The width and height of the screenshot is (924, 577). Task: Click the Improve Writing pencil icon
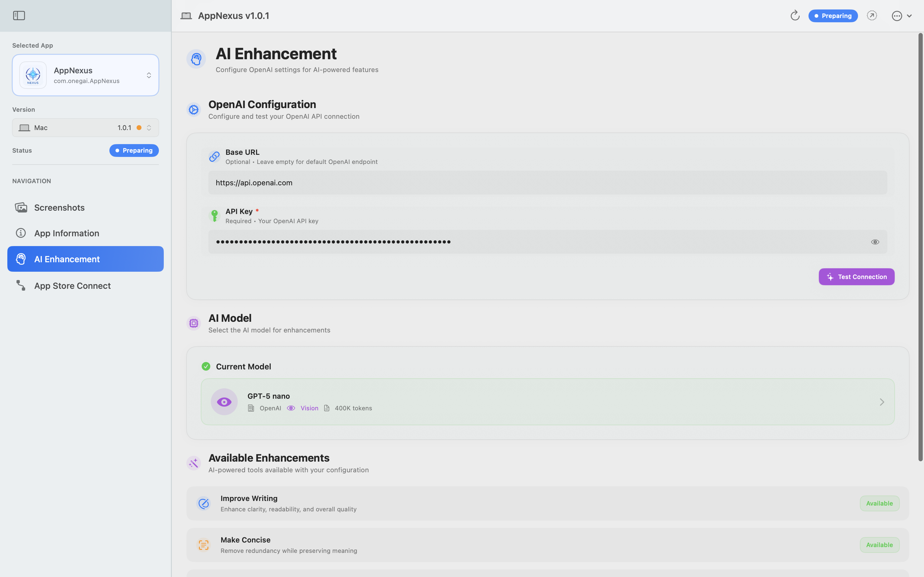tap(204, 503)
